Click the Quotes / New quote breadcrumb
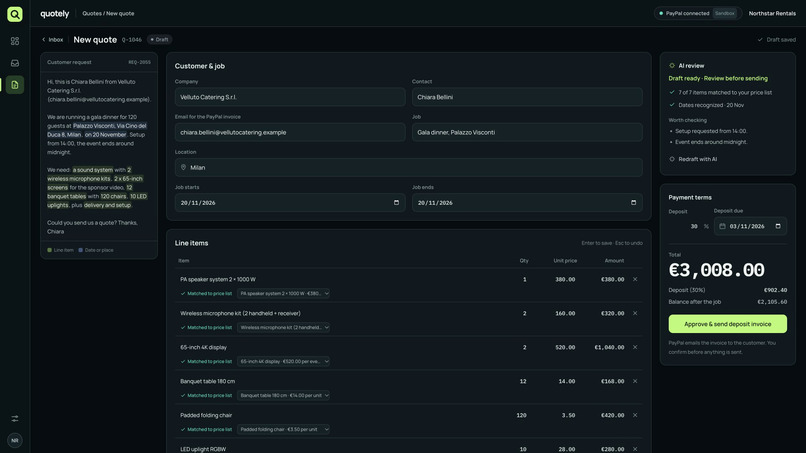The image size is (806, 453). click(108, 13)
